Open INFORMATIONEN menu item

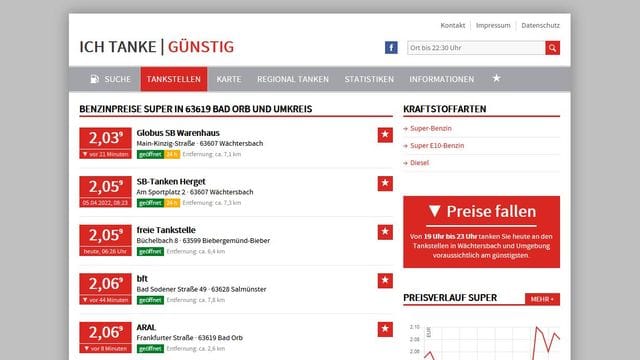(x=442, y=79)
